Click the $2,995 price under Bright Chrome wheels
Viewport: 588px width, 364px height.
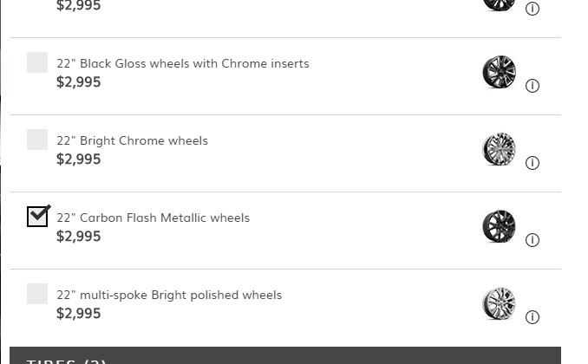(79, 159)
